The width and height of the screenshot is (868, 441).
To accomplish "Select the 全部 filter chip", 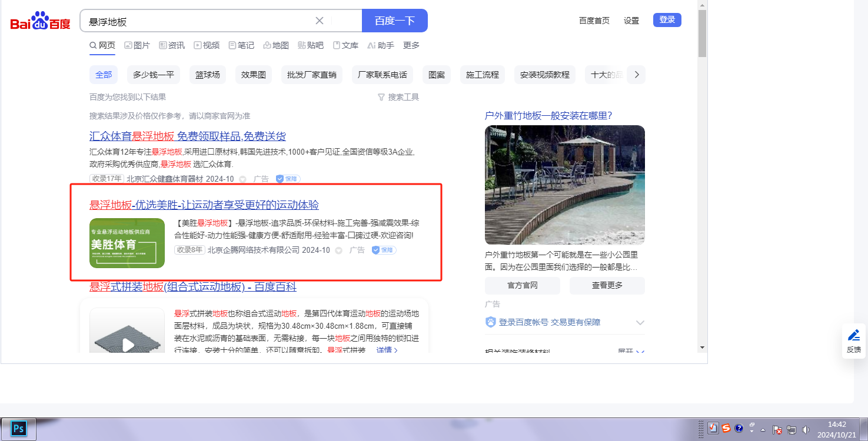I will (104, 75).
